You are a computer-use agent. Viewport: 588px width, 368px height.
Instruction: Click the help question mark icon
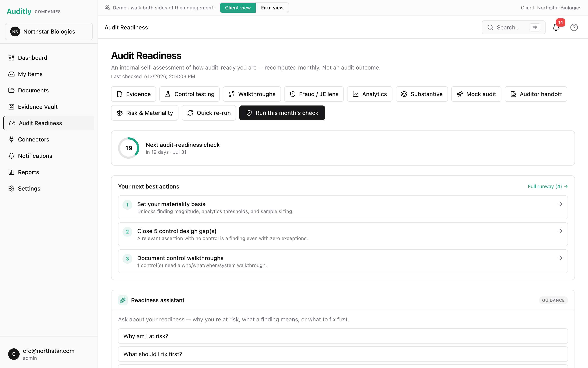pyautogui.click(x=574, y=28)
